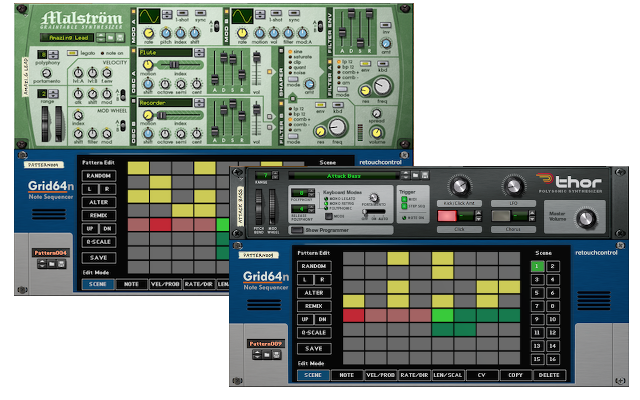Open patch browser folder icon on Malström
This screenshot has height=400, width=640.
pyautogui.click(x=111, y=38)
